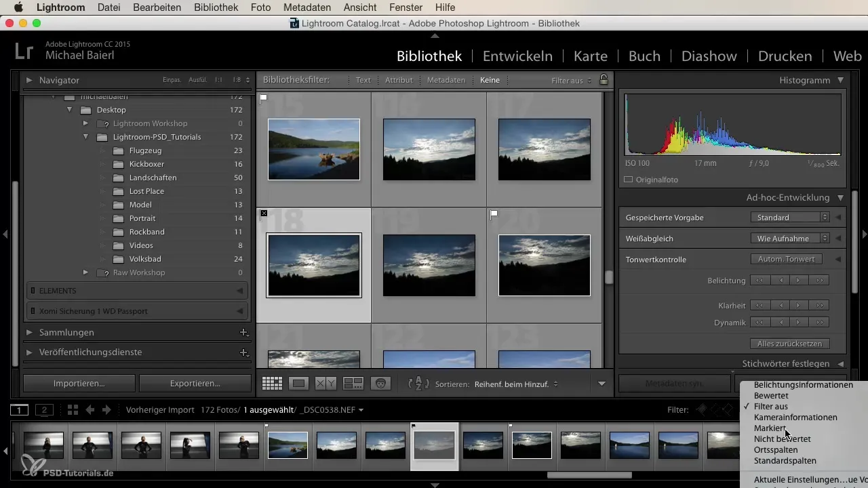
Task: Toggle the ELEMENTS volume switch
Action: point(33,291)
